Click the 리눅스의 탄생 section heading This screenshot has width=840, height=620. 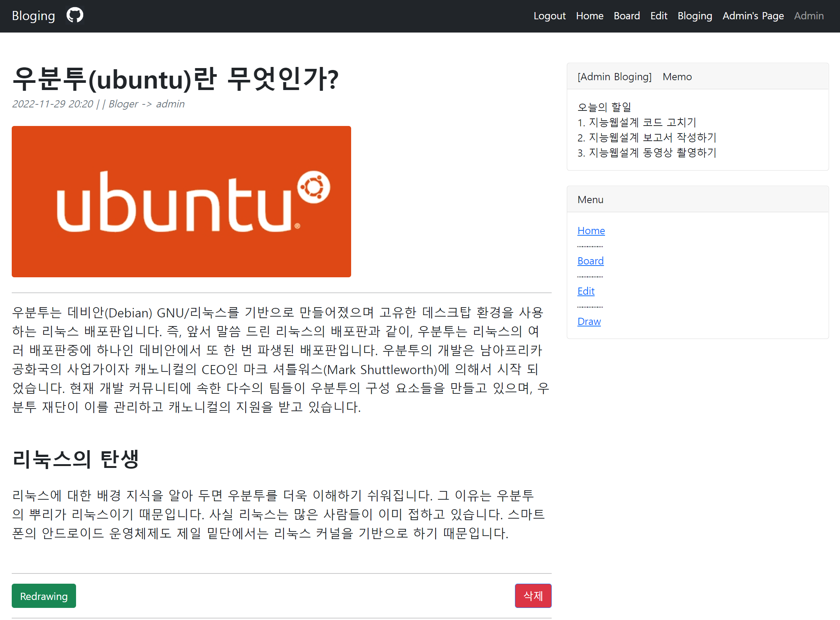tap(76, 459)
